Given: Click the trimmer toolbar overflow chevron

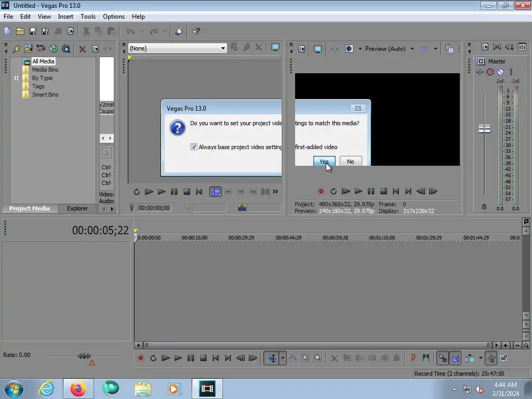Looking at the screenshot, I should point(275,192).
